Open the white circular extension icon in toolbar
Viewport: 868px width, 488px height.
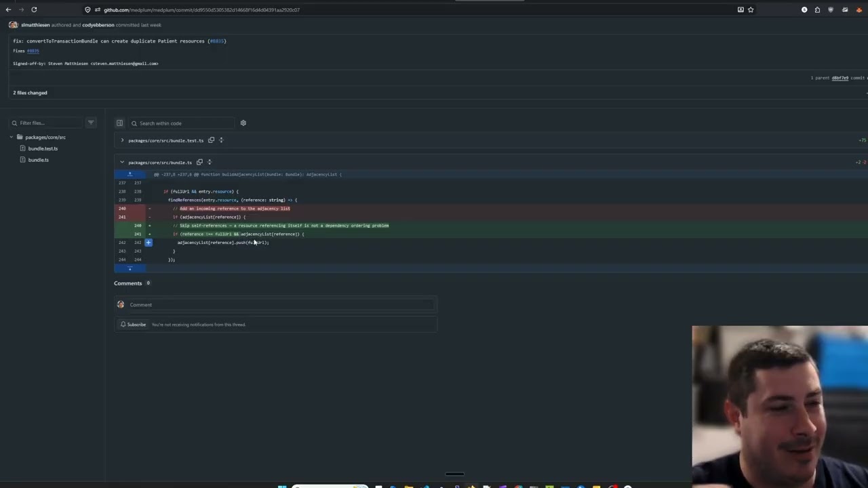point(804,9)
